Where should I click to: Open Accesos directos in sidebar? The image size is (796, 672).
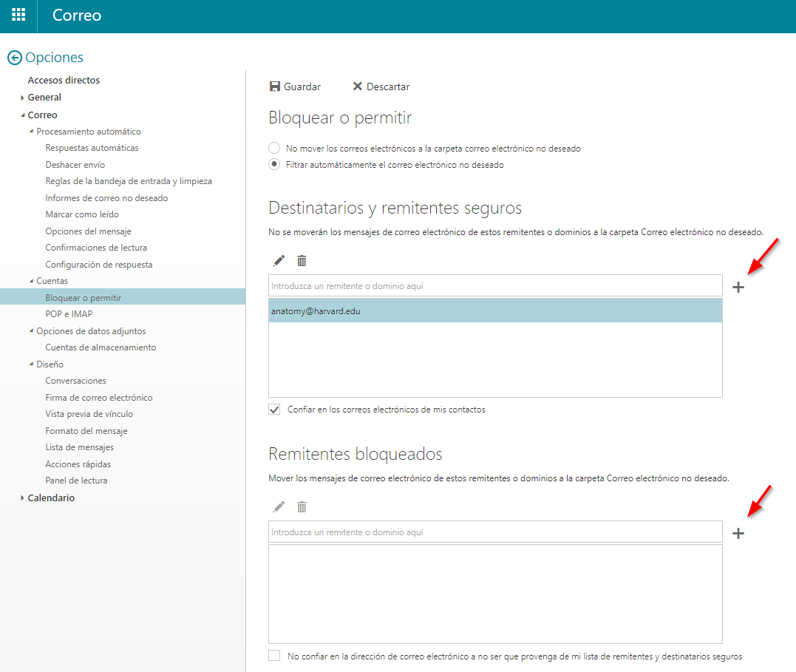pos(64,81)
